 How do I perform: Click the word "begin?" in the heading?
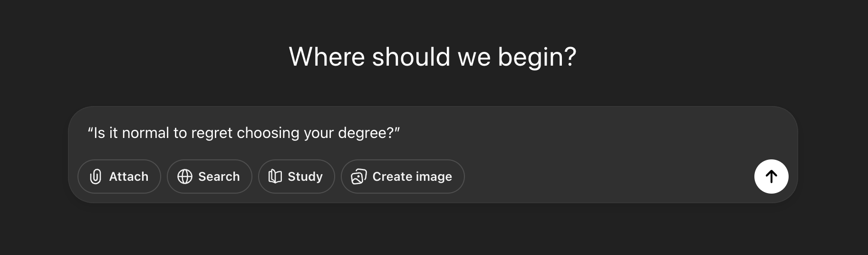point(537,57)
